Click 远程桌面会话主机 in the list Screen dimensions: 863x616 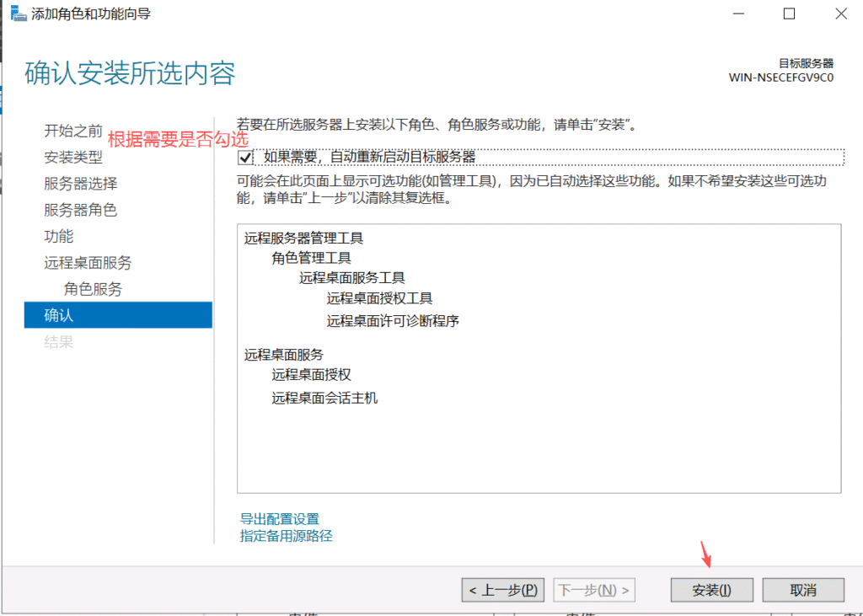[x=324, y=398]
